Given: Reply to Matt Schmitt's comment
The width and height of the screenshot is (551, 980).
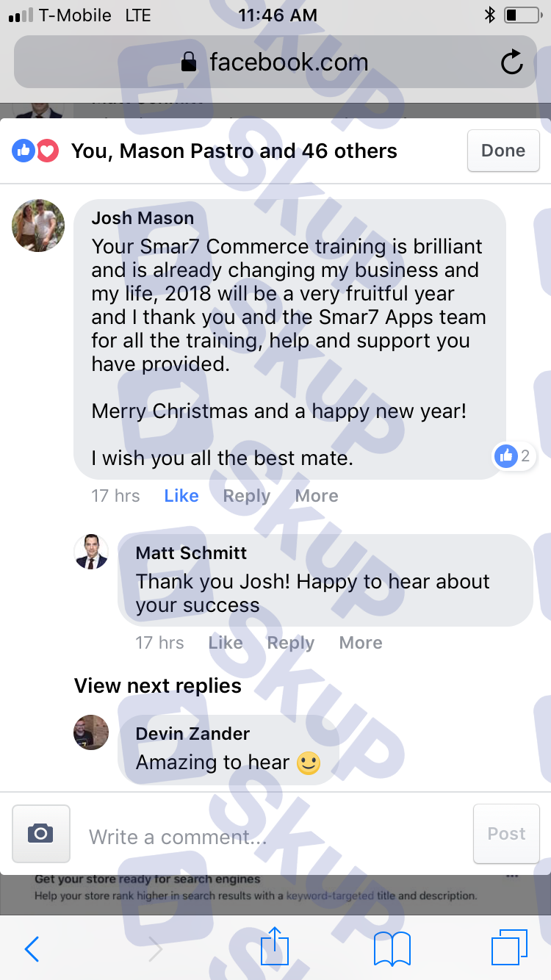Looking at the screenshot, I should [x=291, y=644].
